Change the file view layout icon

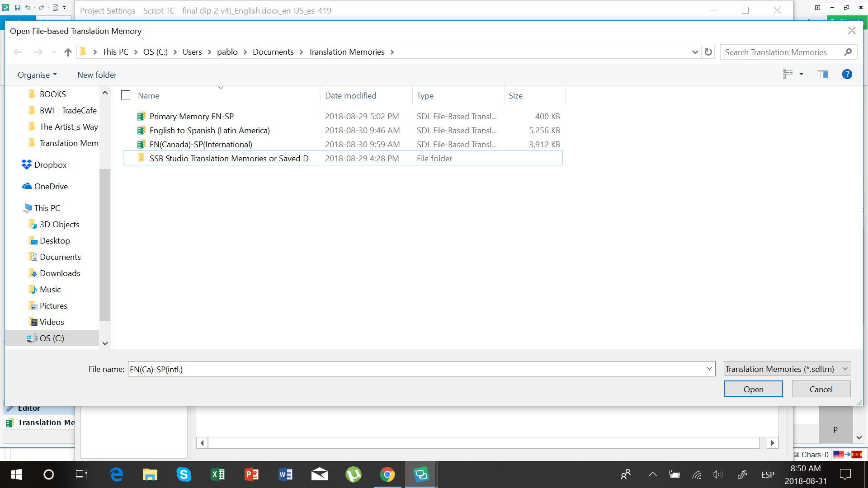[x=788, y=74]
